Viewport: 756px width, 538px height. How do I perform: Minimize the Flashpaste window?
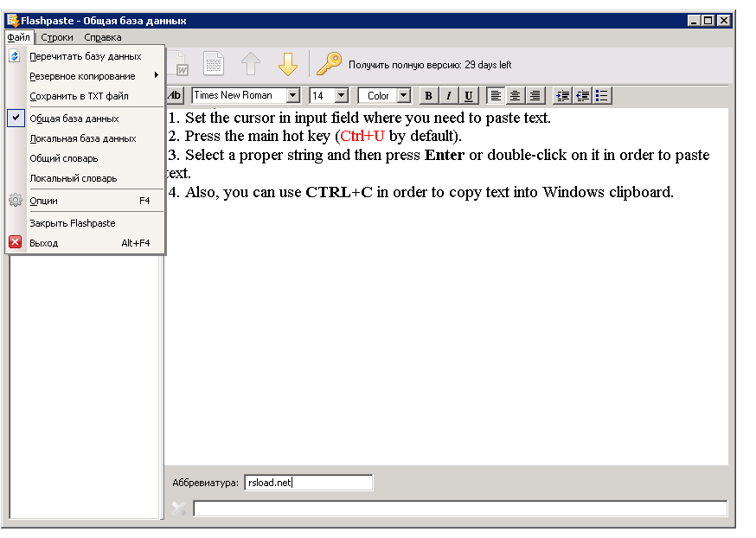694,21
